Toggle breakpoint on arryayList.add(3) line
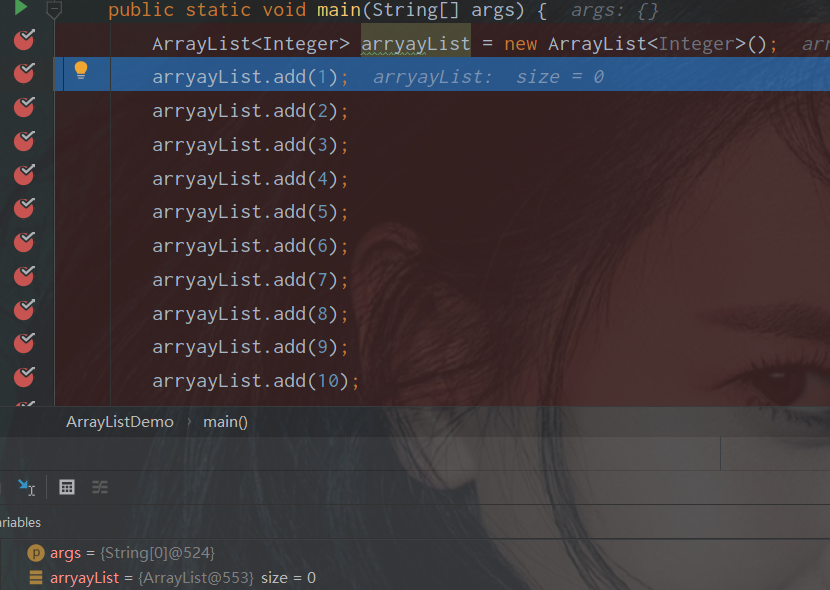The image size is (830, 590). pos(24,141)
